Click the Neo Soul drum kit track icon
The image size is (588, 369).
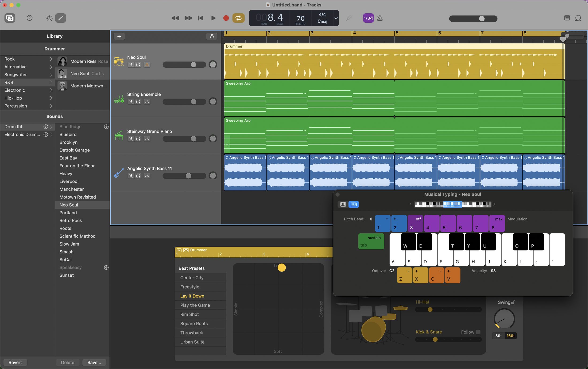[119, 61]
